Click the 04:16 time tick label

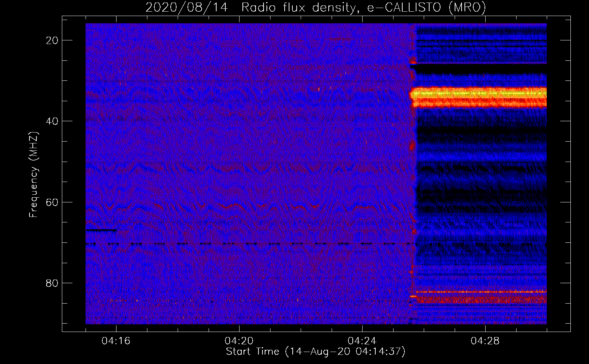pyautogui.click(x=116, y=341)
